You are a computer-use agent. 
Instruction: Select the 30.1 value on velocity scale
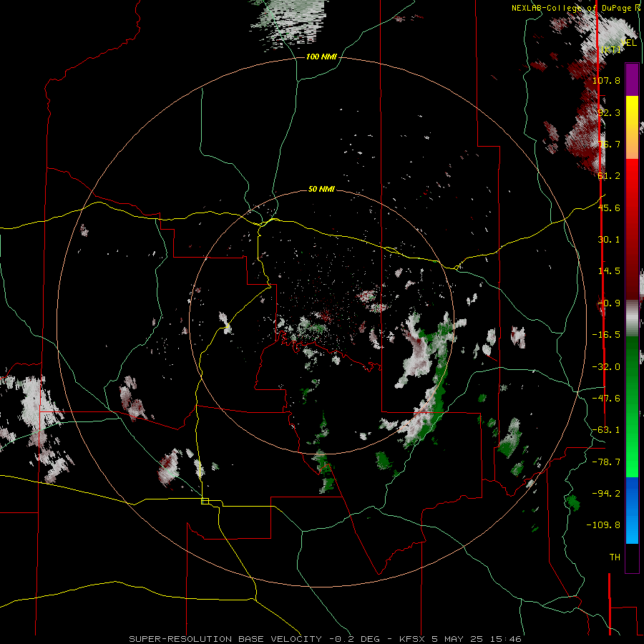coord(609,240)
